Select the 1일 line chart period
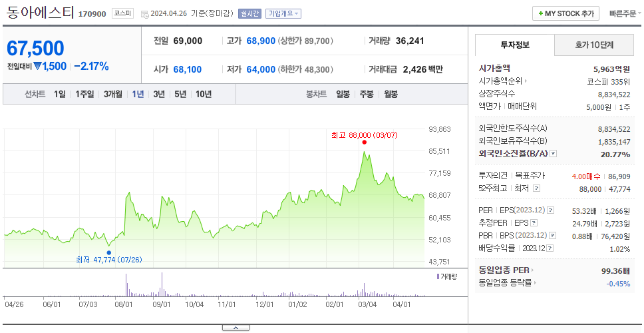 point(60,94)
